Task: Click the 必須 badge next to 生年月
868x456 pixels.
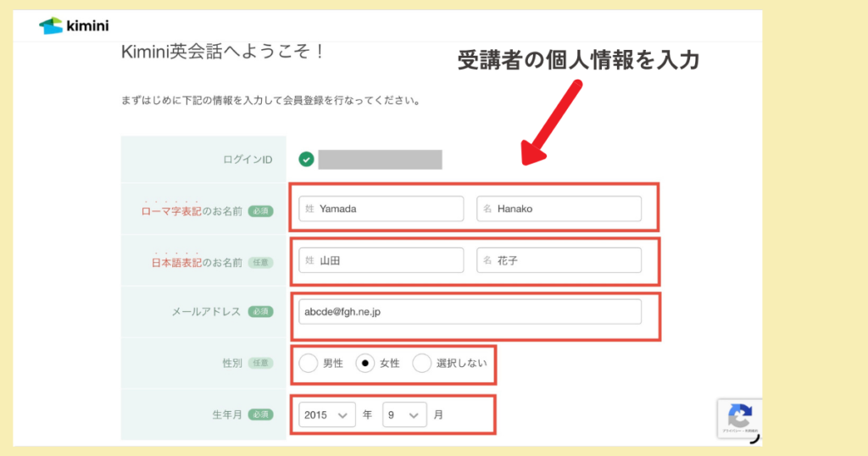Action: (260, 415)
